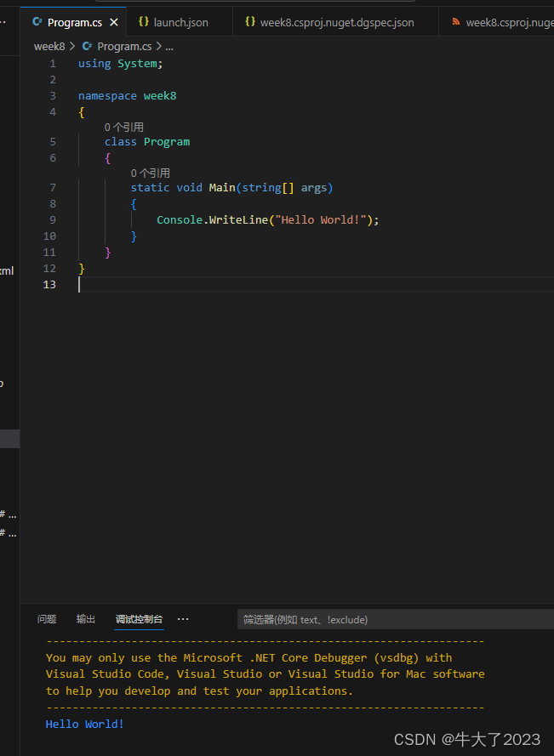
Task: Click the C# icon in the breadcrumb
Action: click(x=87, y=47)
